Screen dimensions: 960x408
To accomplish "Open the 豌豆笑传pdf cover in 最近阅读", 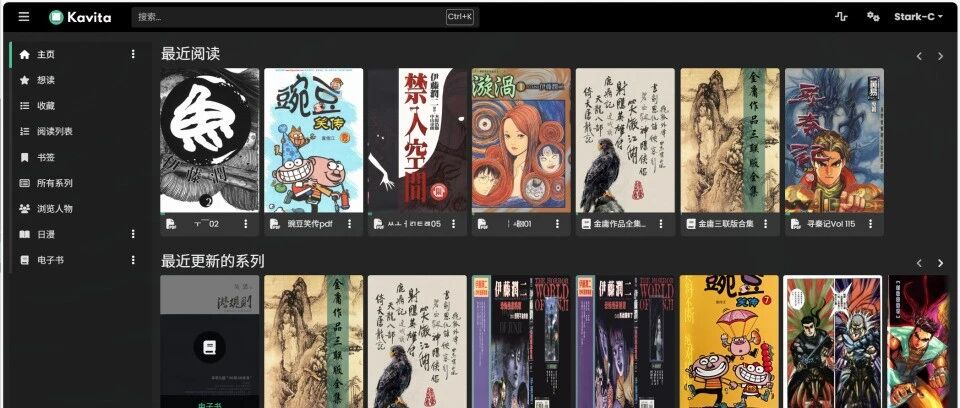I will coord(313,140).
